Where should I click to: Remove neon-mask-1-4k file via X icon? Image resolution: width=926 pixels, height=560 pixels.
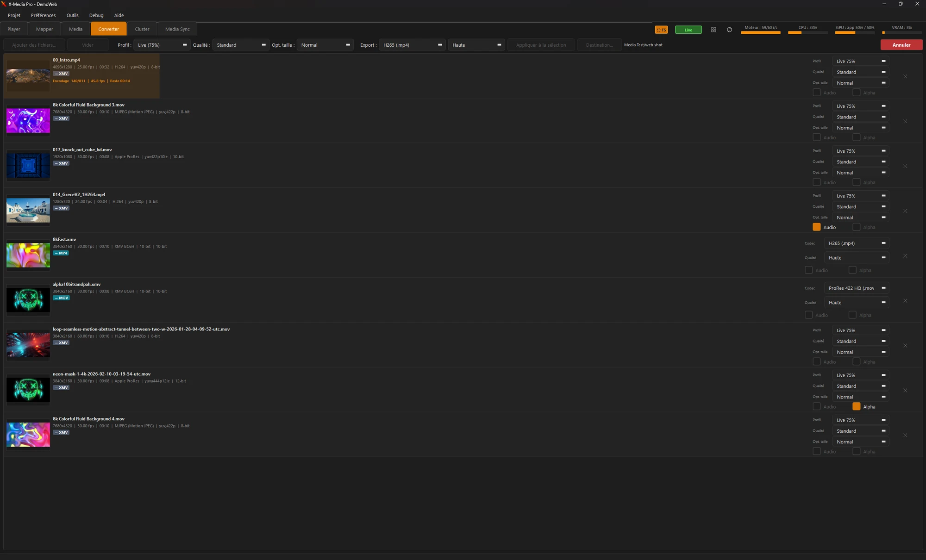point(905,391)
